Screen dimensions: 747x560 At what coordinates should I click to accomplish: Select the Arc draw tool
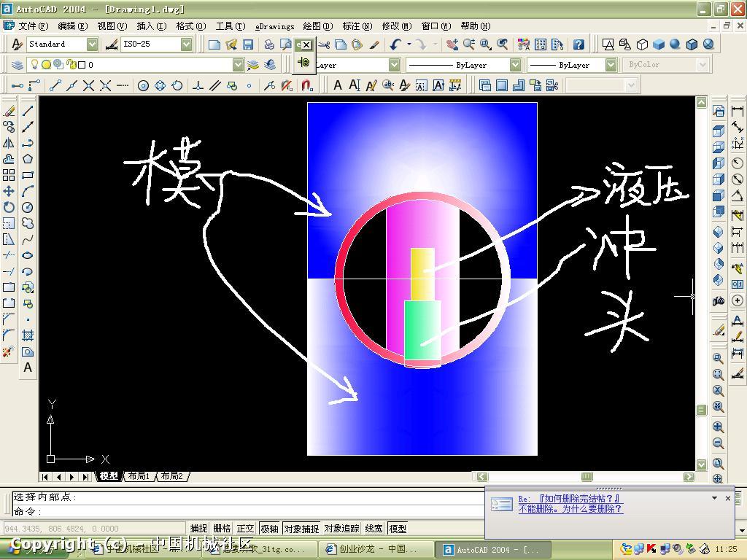coord(28,191)
